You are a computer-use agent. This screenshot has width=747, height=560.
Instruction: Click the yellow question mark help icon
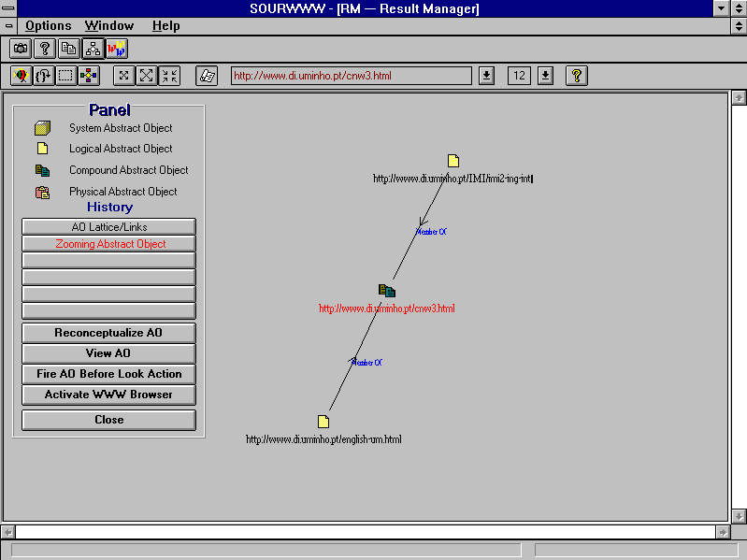coord(577,76)
